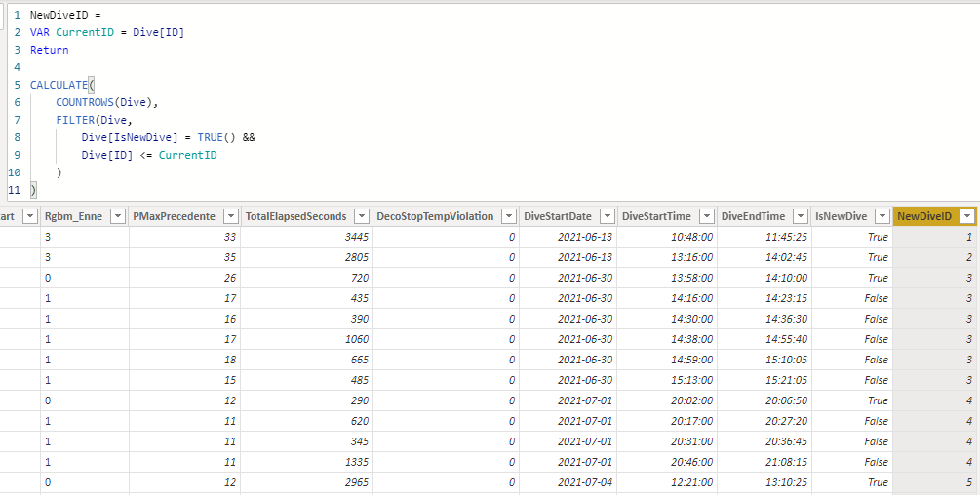Select the DiveEndTime column header
The width and height of the screenshot is (980, 495).
pyautogui.click(x=753, y=216)
